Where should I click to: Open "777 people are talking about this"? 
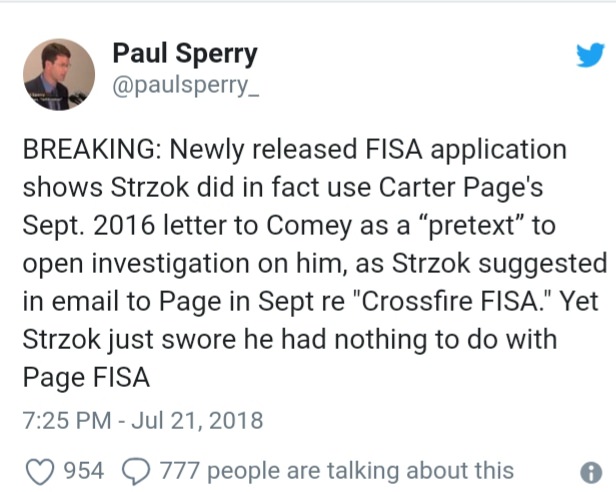pos(337,470)
